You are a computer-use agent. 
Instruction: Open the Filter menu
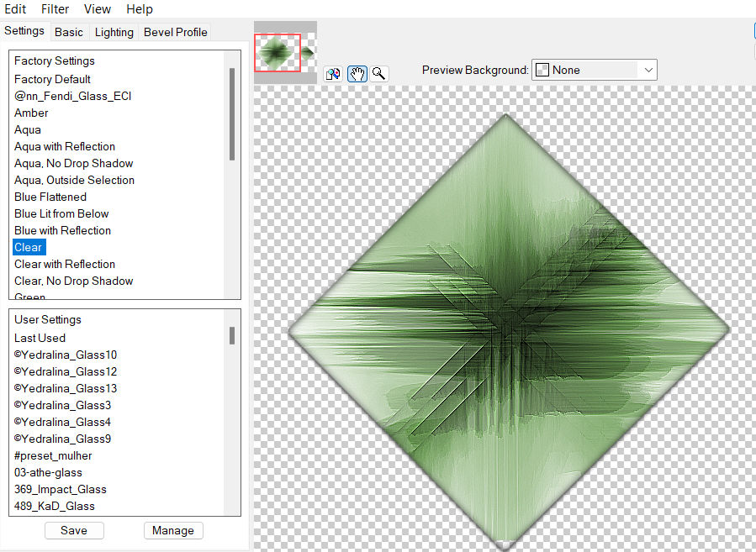55,9
